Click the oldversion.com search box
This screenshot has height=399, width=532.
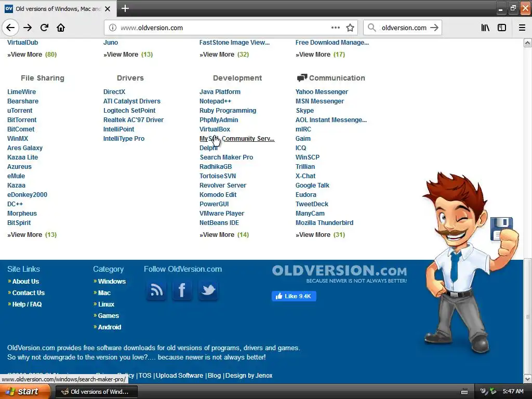coord(404,28)
